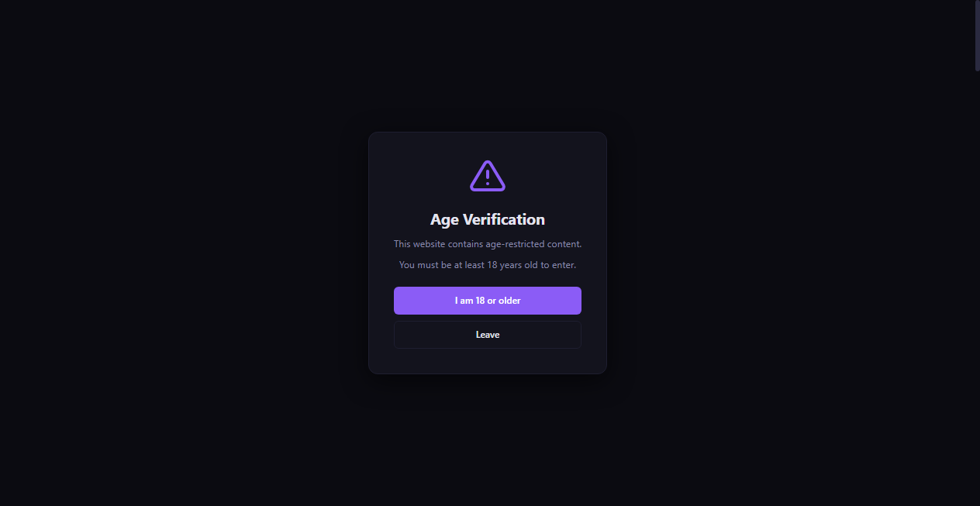Click the exclamation mark inside the triangle
980x506 pixels.
point(488,178)
